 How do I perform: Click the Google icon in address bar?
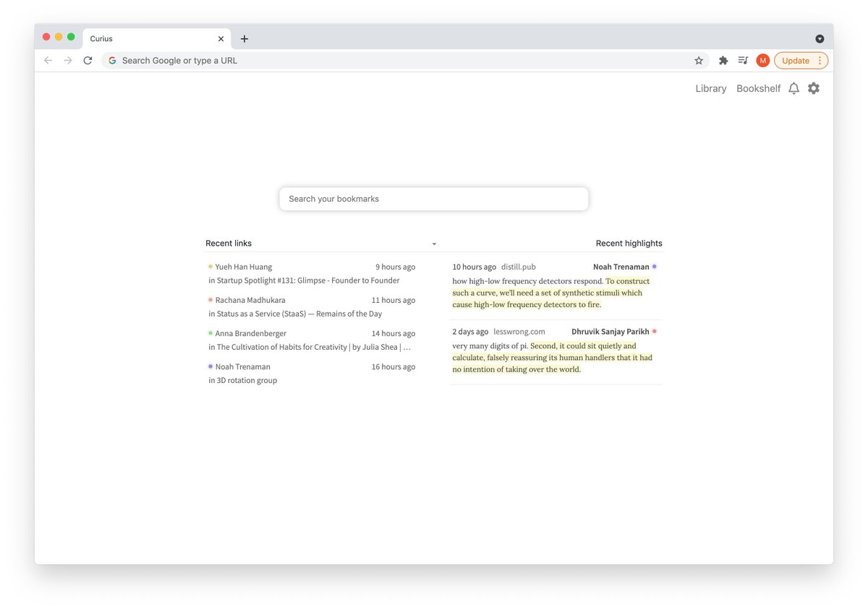(x=112, y=61)
